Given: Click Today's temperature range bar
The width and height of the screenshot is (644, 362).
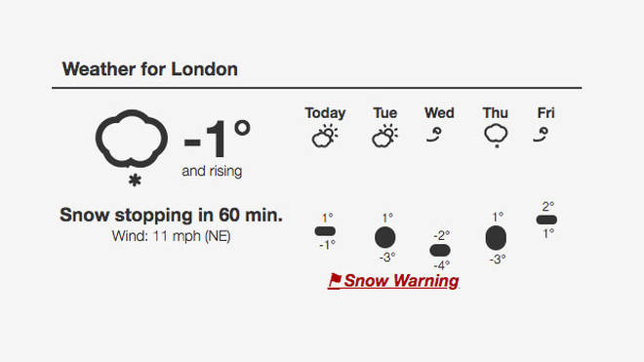Looking at the screenshot, I should (325, 231).
